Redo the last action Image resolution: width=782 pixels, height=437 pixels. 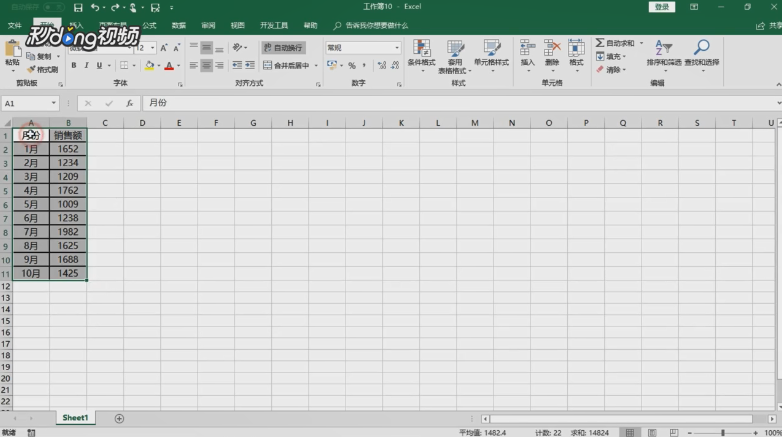(x=115, y=7)
